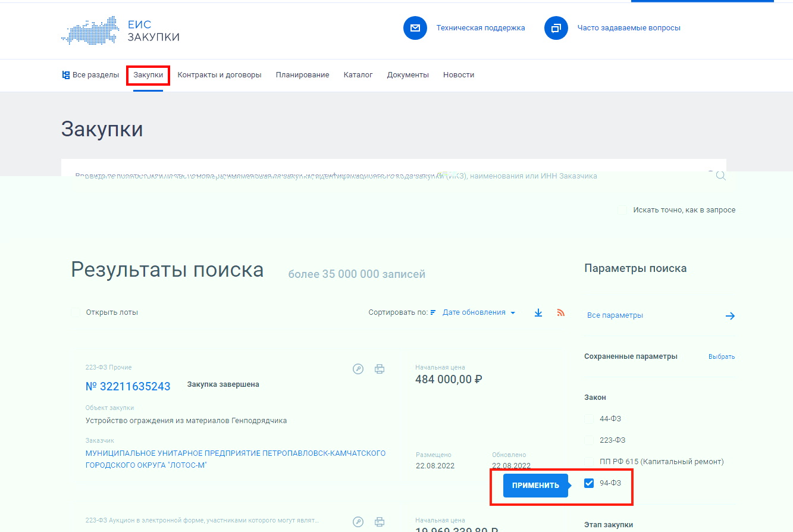Open Техническая поддержка envelope icon
Screen dimensions: 793x532
(x=415, y=28)
